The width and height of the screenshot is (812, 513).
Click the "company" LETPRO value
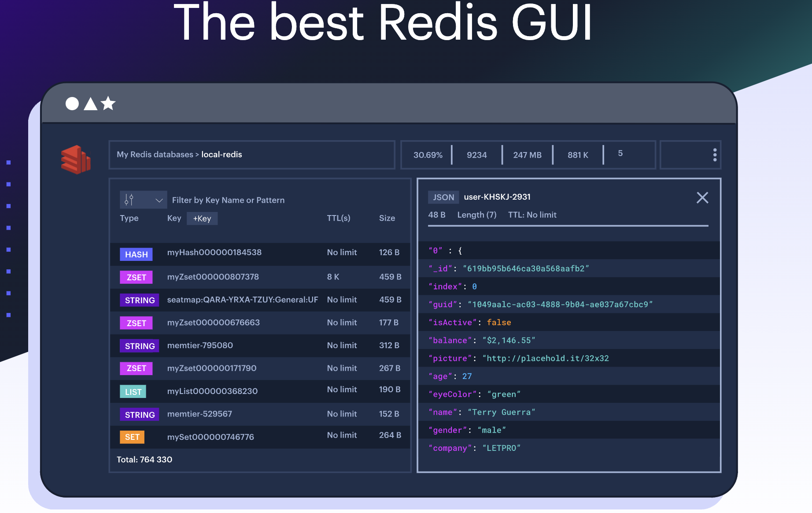tap(501, 448)
